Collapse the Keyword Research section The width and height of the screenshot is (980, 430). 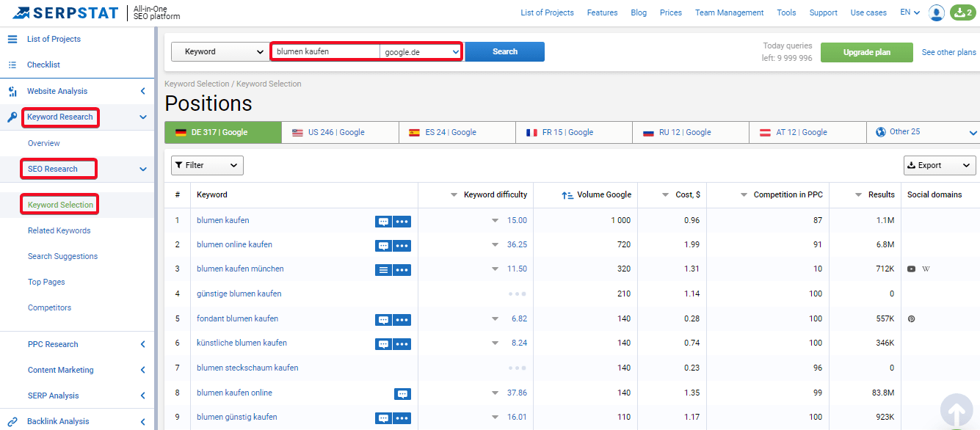[142, 117]
